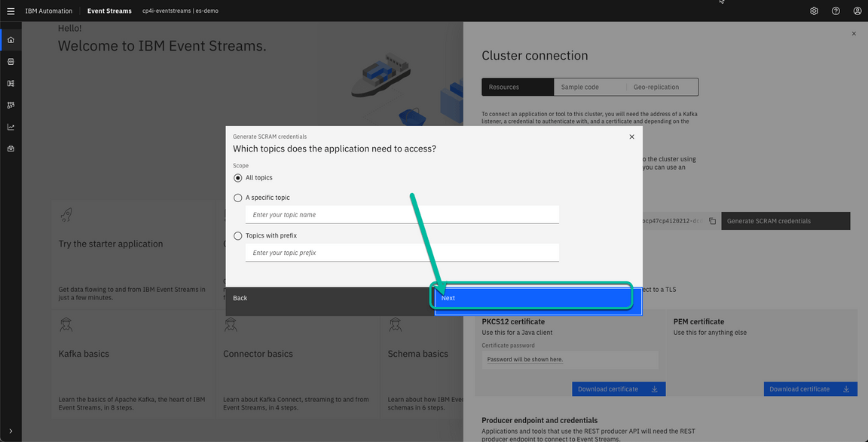
Task: Open the user profile menu
Action: [857, 11]
